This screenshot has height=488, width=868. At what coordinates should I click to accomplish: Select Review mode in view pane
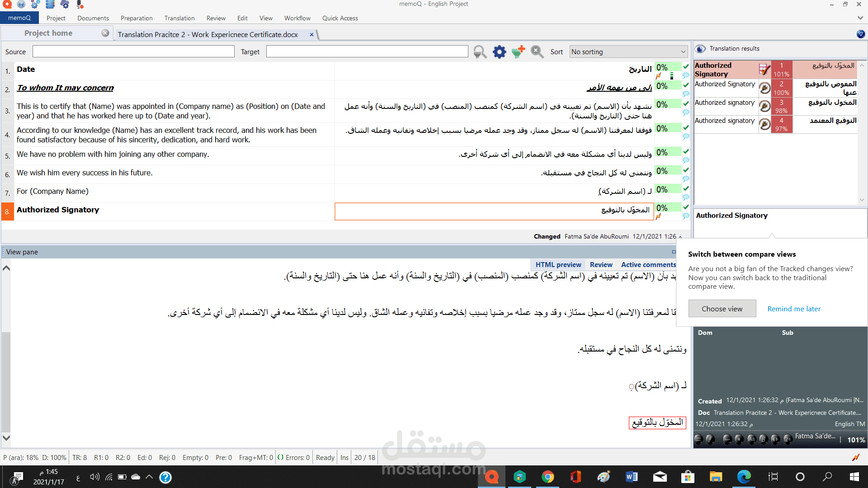(x=601, y=265)
